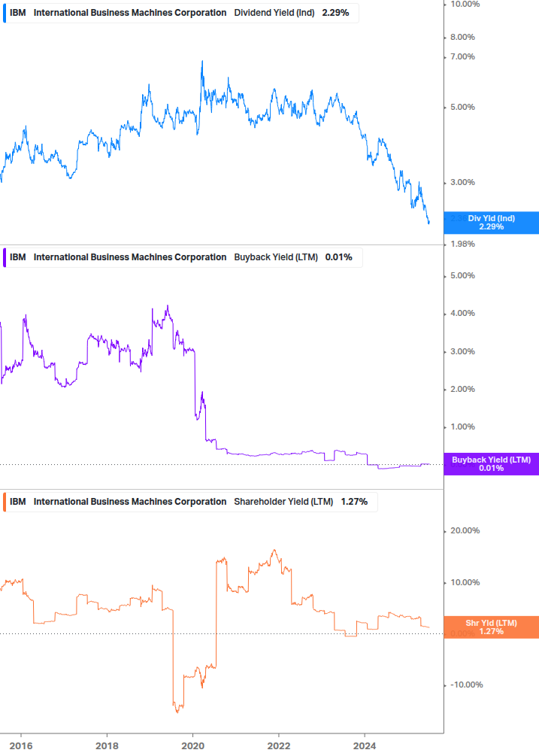Click the blue color bar in dividend legend

pos(5,13)
